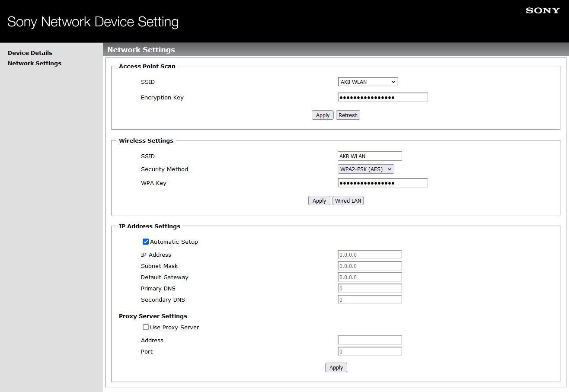Uncheck the Automatic Setup checkbox
Viewport: 569px width, 392px height.
click(146, 242)
